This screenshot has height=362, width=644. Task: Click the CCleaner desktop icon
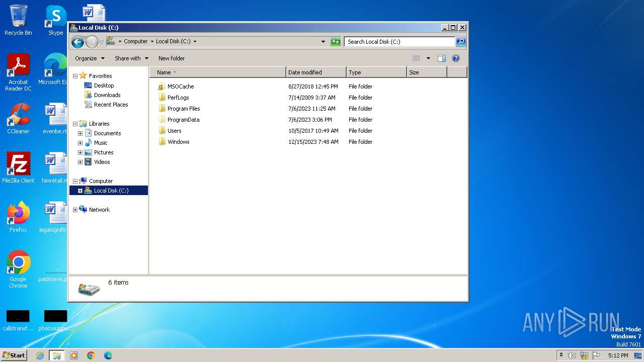tap(18, 119)
